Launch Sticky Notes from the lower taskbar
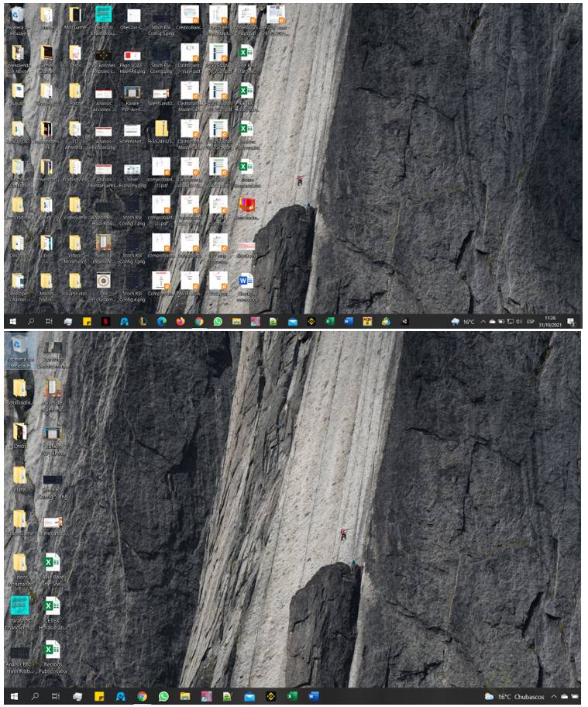The height and width of the screenshot is (707, 588). tap(99, 696)
